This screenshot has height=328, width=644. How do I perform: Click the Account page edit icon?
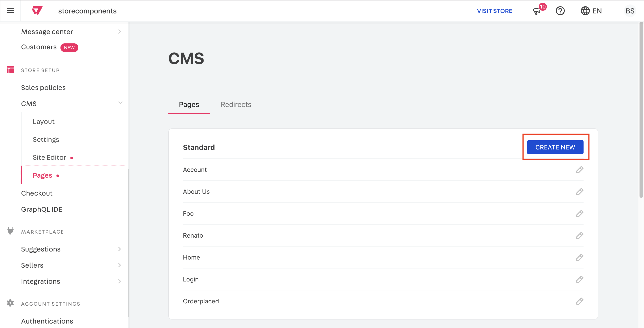coord(580,169)
